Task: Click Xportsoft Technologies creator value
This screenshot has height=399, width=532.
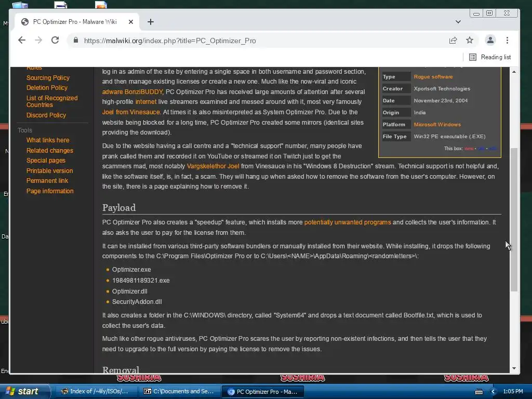Action: (442, 88)
